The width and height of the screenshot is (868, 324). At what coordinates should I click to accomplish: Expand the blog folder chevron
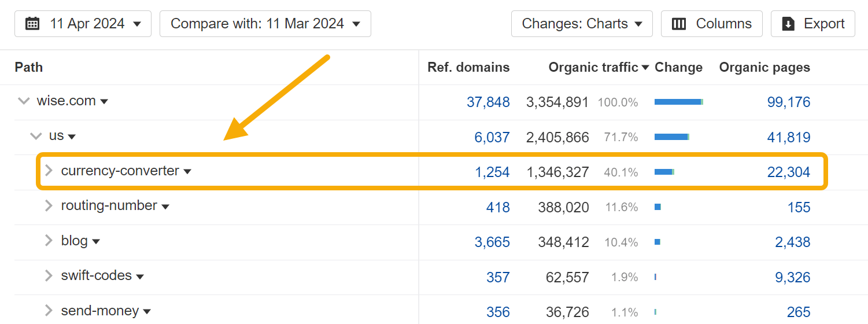pyautogui.click(x=49, y=241)
